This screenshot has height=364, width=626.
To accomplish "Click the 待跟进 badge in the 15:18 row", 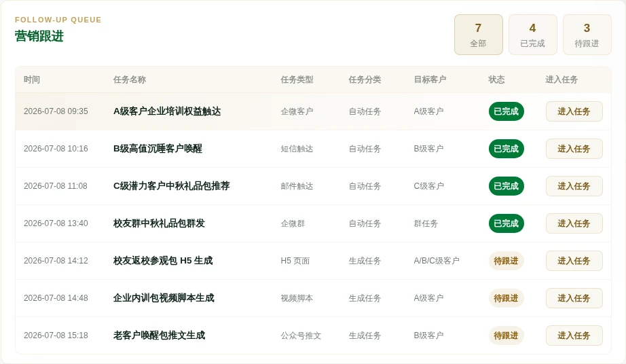I will point(506,335).
